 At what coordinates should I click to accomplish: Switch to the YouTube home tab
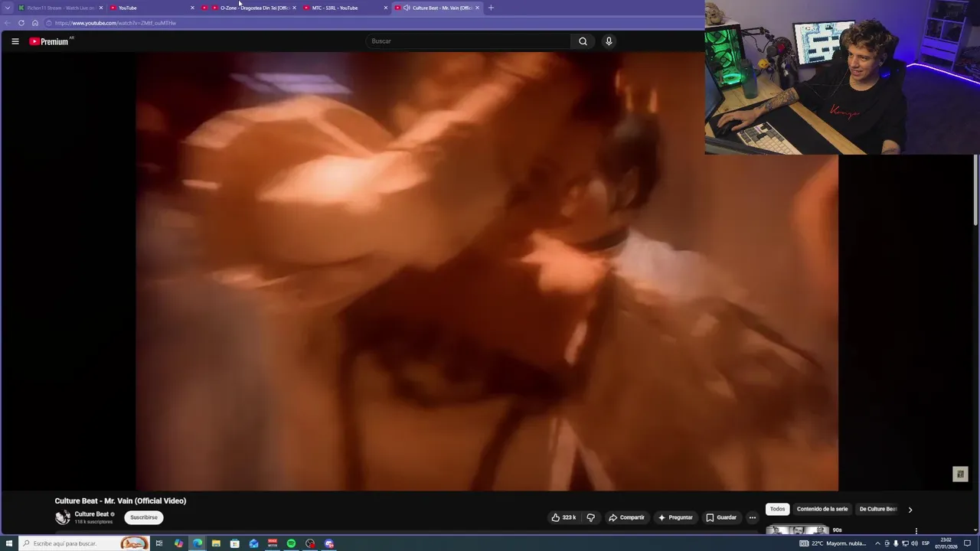[x=151, y=8]
